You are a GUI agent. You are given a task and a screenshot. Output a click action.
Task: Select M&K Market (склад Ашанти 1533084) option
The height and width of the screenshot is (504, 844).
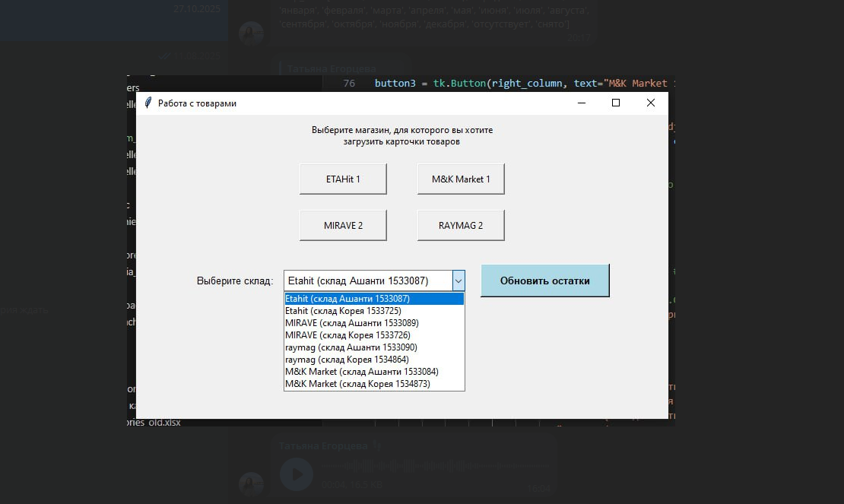pyautogui.click(x=374, y=372)
